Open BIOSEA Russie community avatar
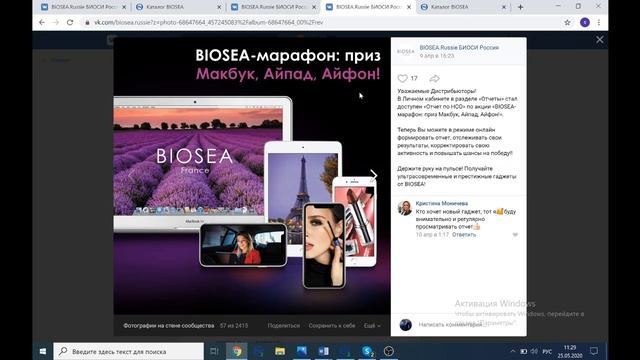The image size is (640, 360). point(405,51)
